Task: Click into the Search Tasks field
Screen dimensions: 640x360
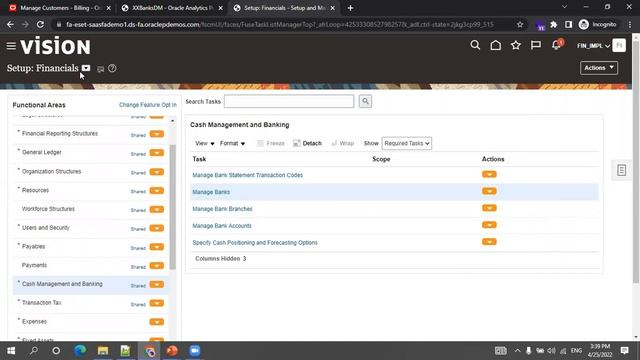Action: pyautogui.click(x=289, y=101)
